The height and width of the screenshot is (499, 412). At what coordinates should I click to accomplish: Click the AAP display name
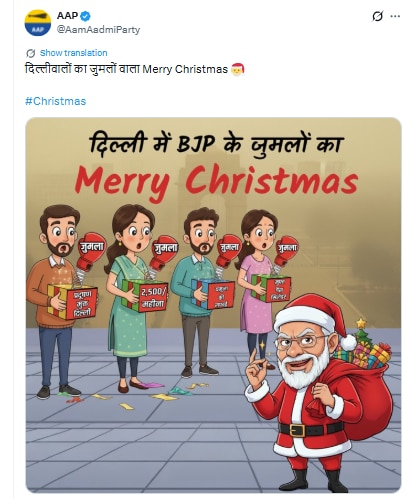coord(67,16)
